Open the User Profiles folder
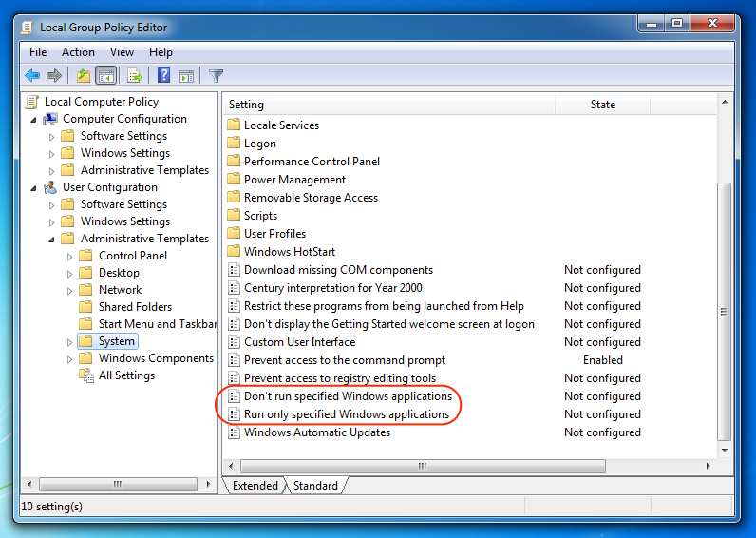Image resolution: width=756 pixels, height=538 pixels. [x=274, y=234]
